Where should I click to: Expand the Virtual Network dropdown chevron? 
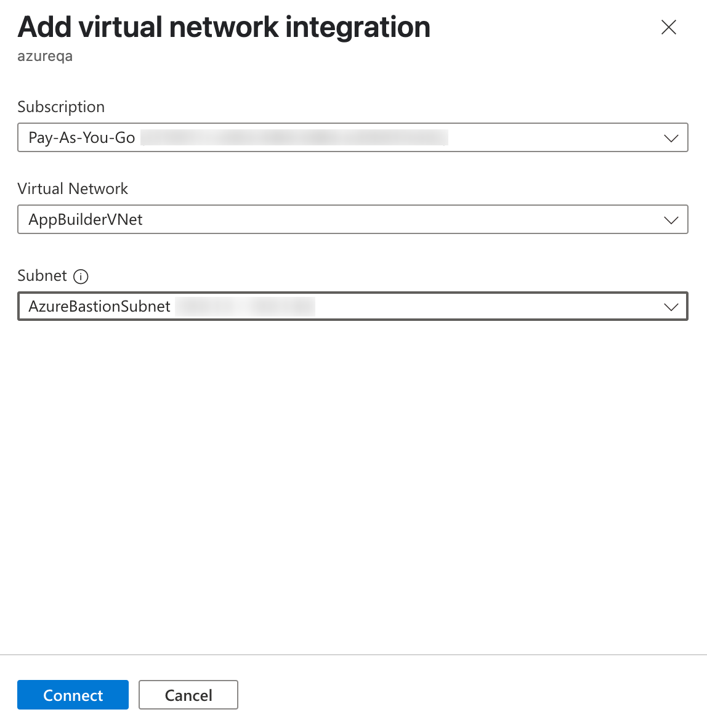tap(671, 220)
